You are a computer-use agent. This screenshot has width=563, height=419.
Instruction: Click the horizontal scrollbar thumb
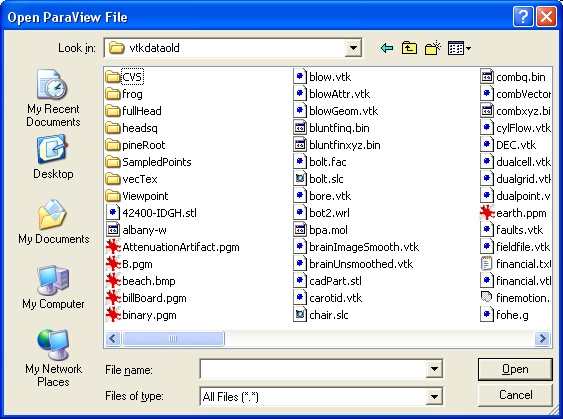point(173,338)
